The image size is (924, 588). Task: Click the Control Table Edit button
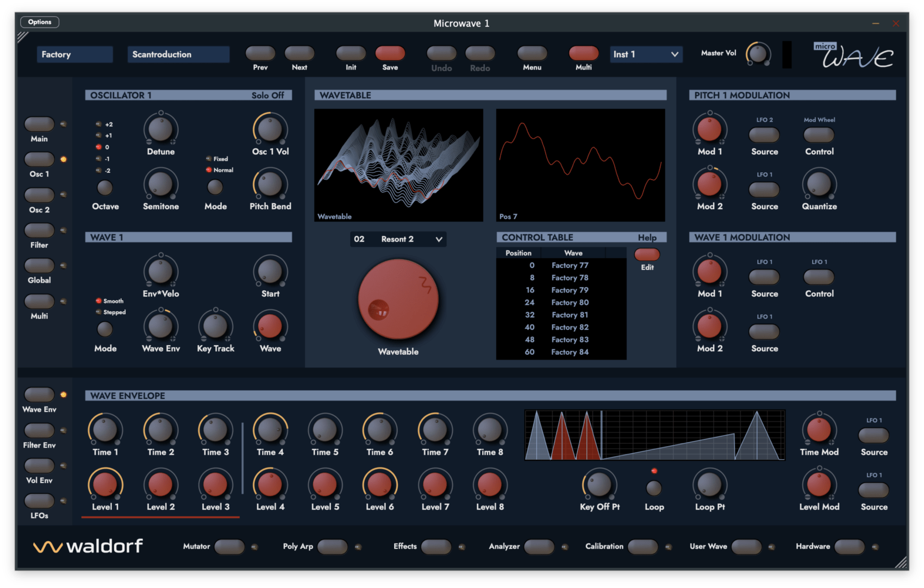click(x=647, y=254)
